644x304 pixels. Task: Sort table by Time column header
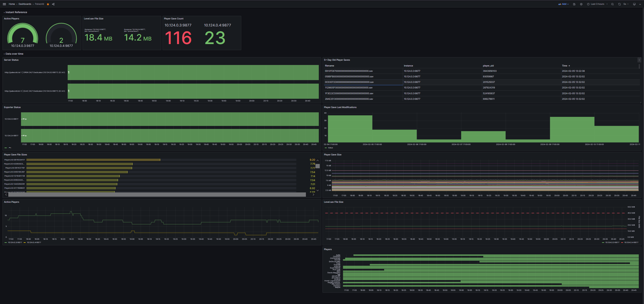pos(565,66)
